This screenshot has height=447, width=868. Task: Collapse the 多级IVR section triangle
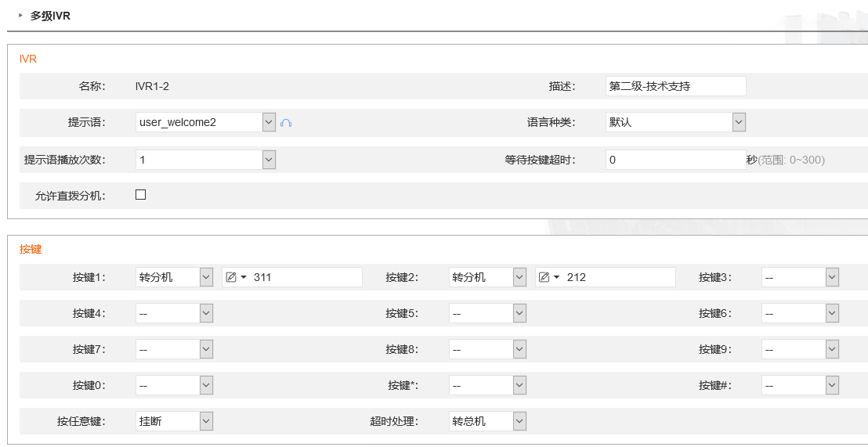(20, 16)
